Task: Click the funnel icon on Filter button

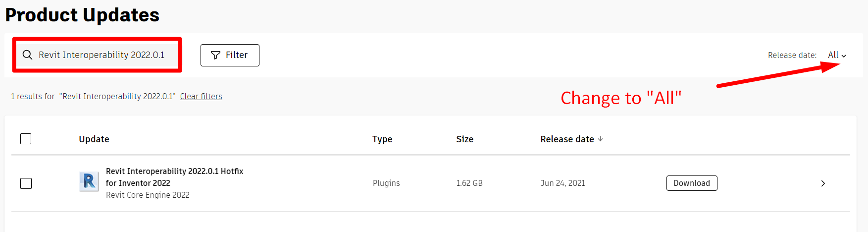Action: pos(215,55)
